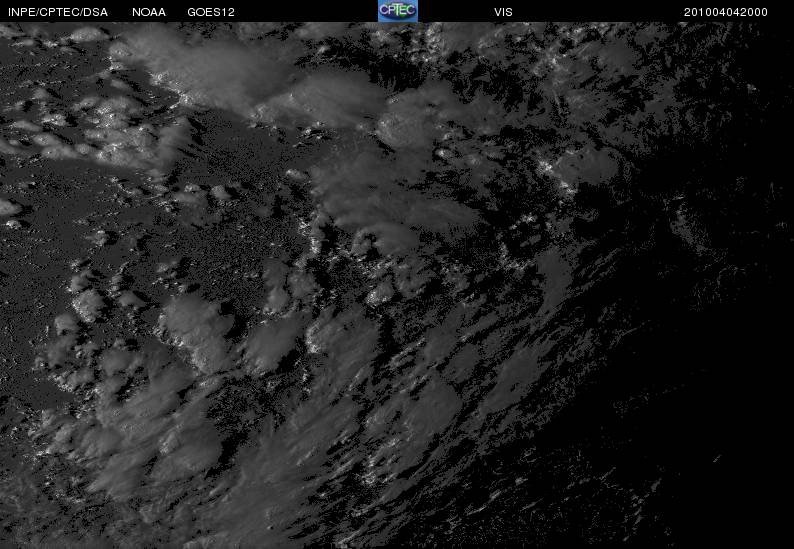Image resolution: width=794 pixels, height=549 pixels.
Task: Click the 201004042000 timestamp
Action: tap(726, 12)
